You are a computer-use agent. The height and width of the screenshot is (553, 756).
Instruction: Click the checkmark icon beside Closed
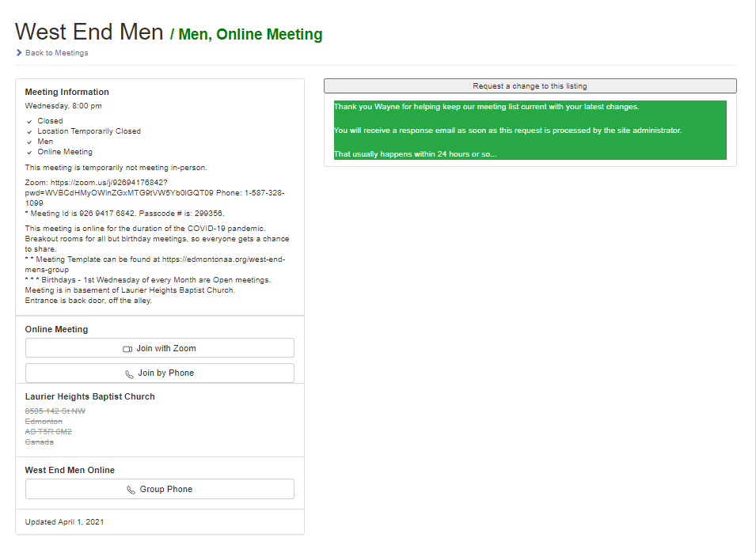pos(29,120)
